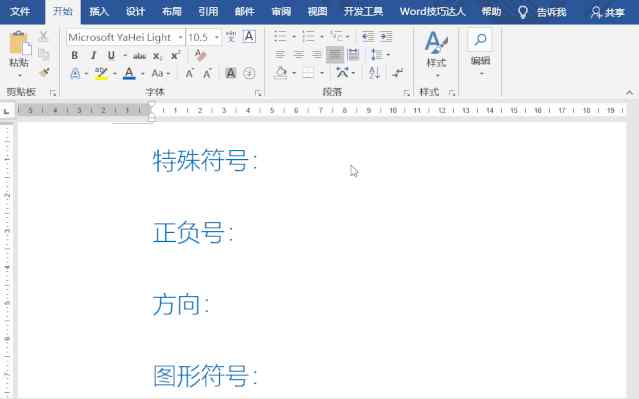Image resolution: width=639 pixels, height=399 pixels.
Task: Align paragraph text right
Action: click(x=317, y=55)
